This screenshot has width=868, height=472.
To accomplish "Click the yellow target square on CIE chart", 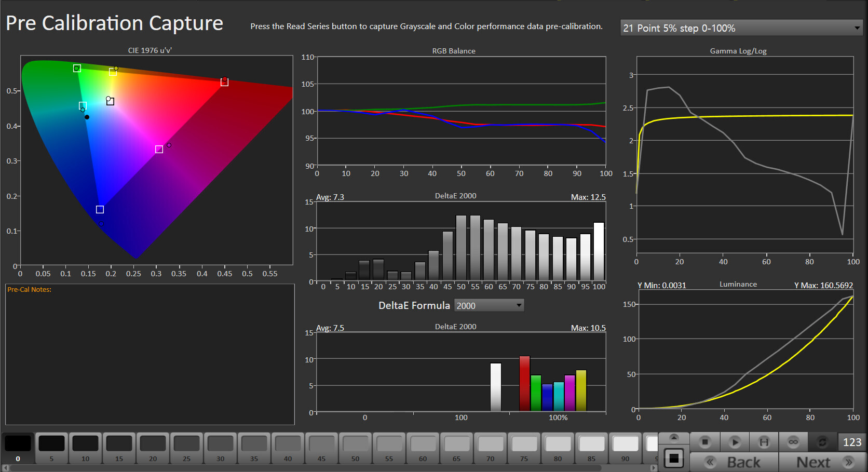I will click(x=113, y=72).
